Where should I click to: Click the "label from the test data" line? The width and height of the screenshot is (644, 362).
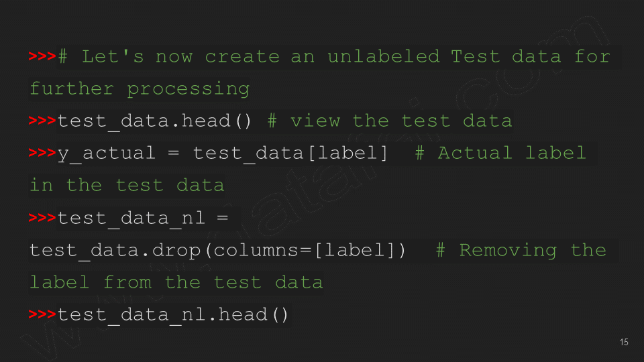[x=176, y=282]
